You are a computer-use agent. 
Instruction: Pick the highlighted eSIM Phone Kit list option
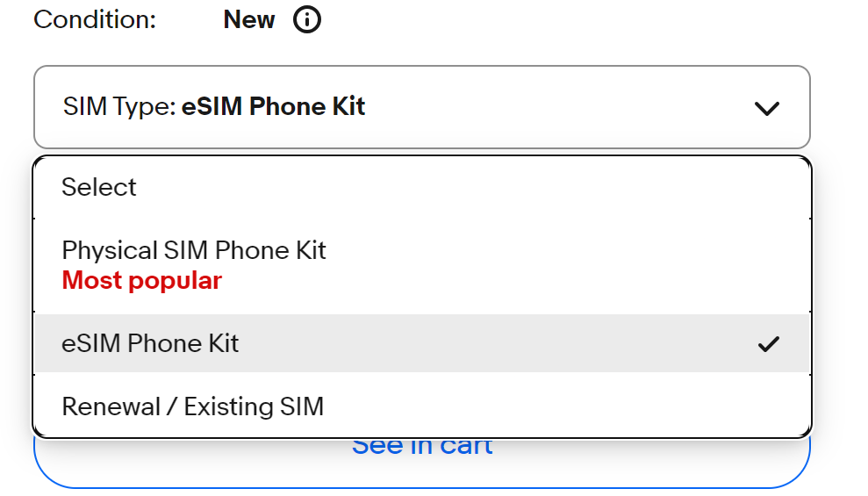[x=150, y=343]
